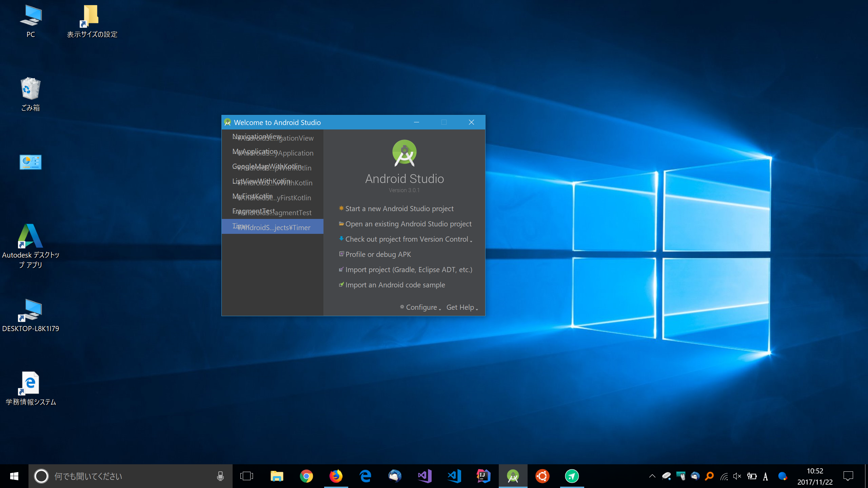Launch Firefox from the taskbar
Screen dimensions: 868x488
pos(336,476)
